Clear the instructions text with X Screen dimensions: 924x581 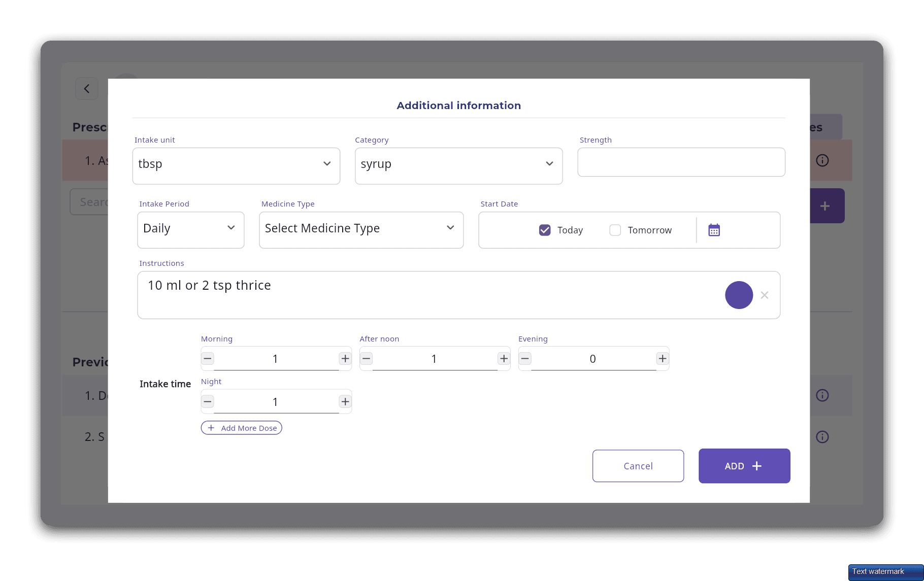tap(765, 295)
